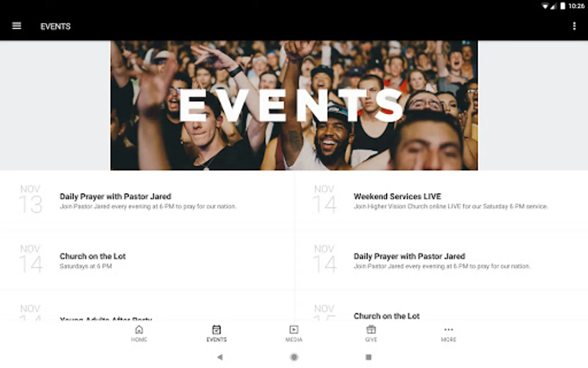This screenshot has width=588, height=368.
Task: Open Nov 13 Daily Prayer with Pastor Jared
Action: click(x=147, y=201)
